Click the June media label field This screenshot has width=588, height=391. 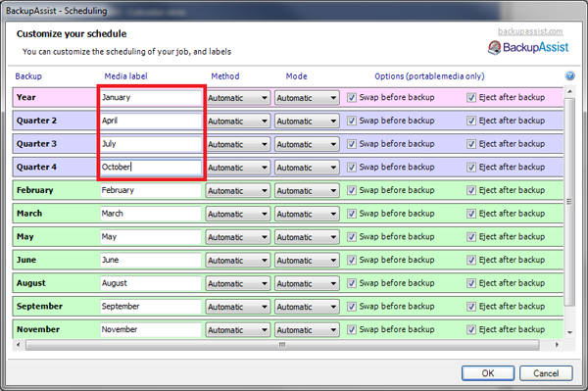pos(151,261)
